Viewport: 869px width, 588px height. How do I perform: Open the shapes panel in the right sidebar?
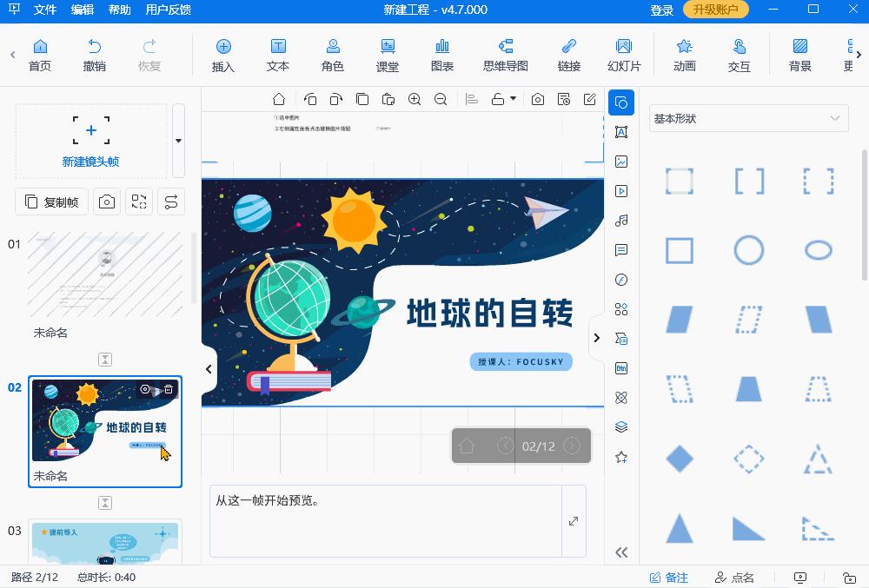tap(621, 103)
